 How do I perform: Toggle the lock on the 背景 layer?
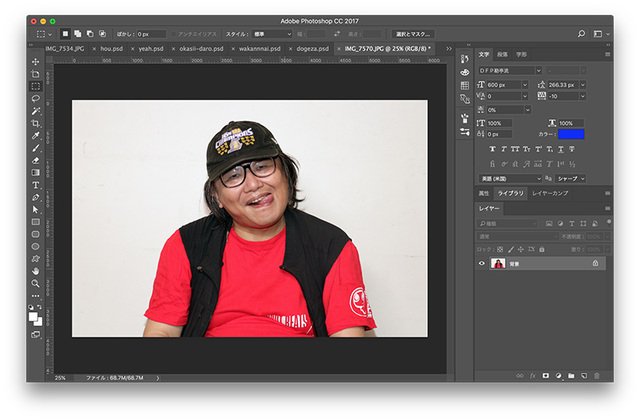[595, 263]
